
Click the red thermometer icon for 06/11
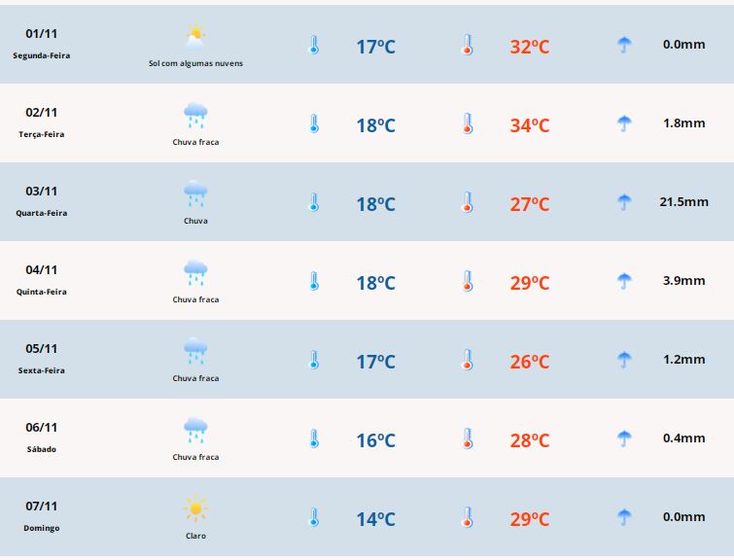click(x=467, y=438)
